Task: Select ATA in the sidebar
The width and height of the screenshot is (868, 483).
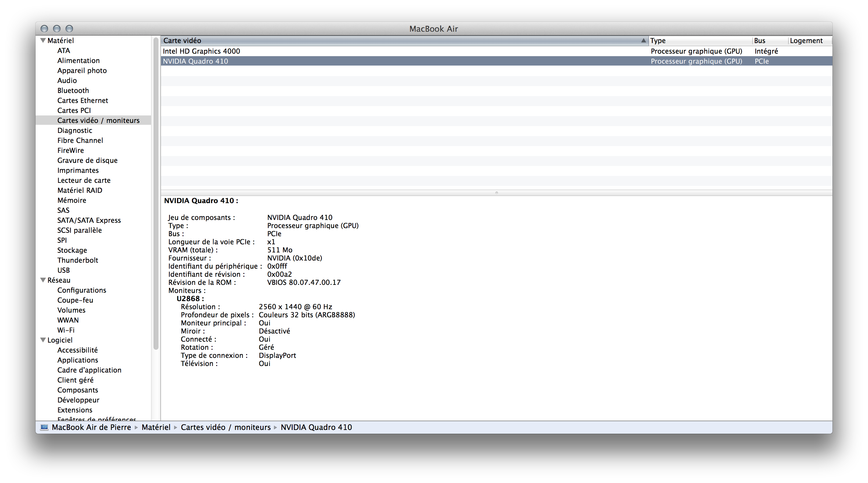Action: 64,51
